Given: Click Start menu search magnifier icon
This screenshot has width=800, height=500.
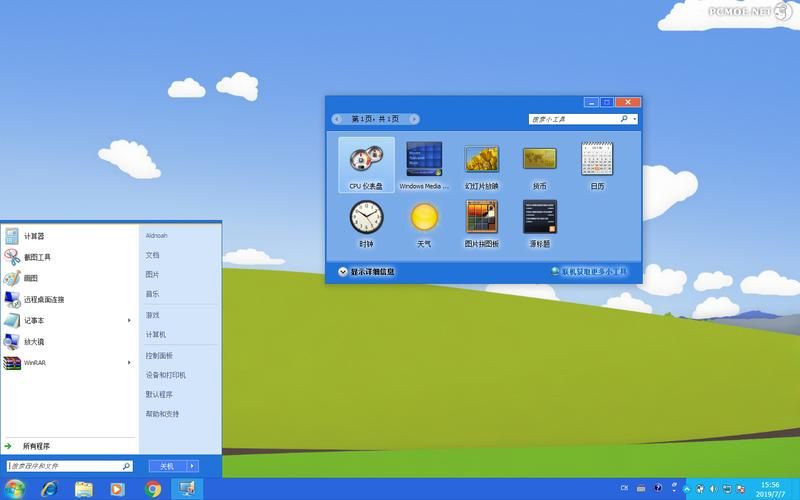Looking at the screenshot, I should click(127, 466).
